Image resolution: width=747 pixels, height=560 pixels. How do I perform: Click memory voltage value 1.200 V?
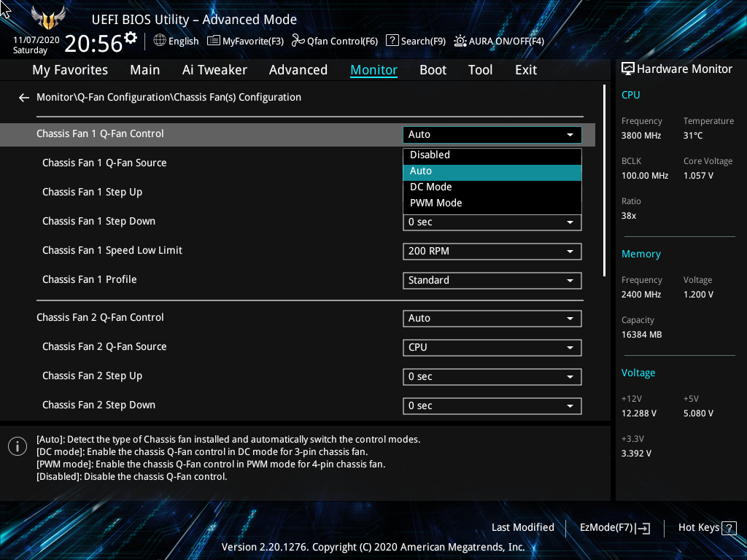point(698,295)
